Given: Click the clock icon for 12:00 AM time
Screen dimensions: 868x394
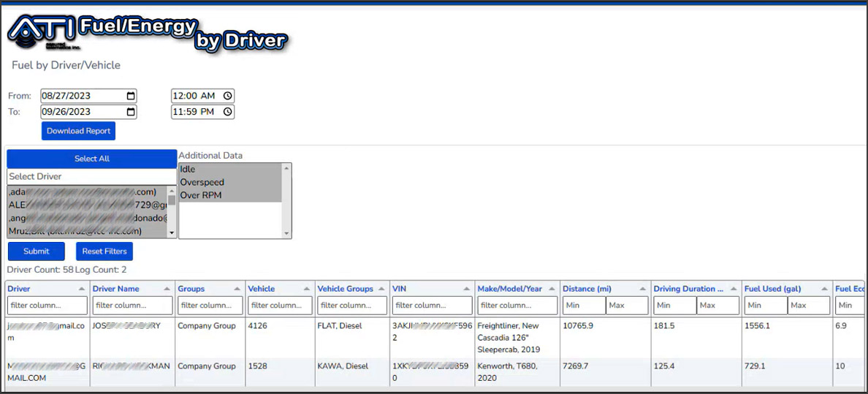Looking at the screenshot, I should pyautogui.click(x=227, y=96).
